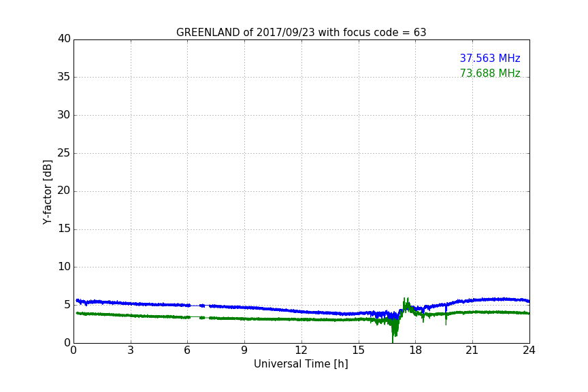Click the y-axis tick label 5
588x392 pixels.
tap(67, 305)
